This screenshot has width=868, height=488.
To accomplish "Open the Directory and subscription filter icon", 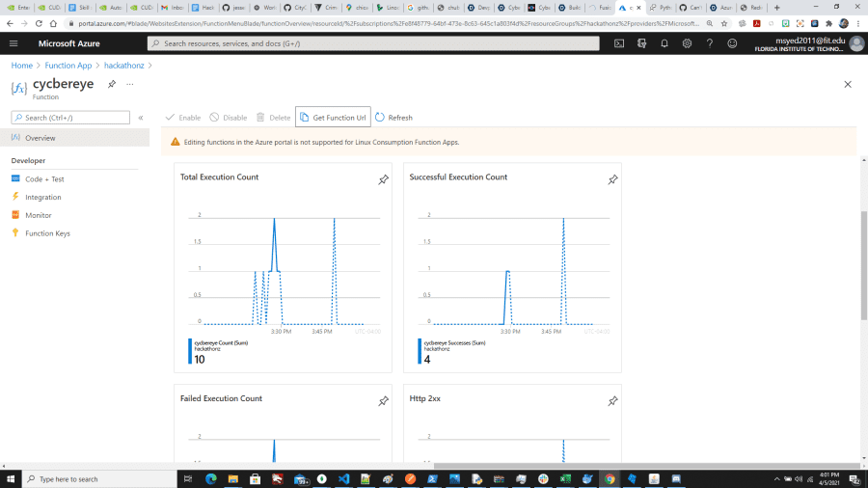I will pyautogui.click(x=641, y=43).
